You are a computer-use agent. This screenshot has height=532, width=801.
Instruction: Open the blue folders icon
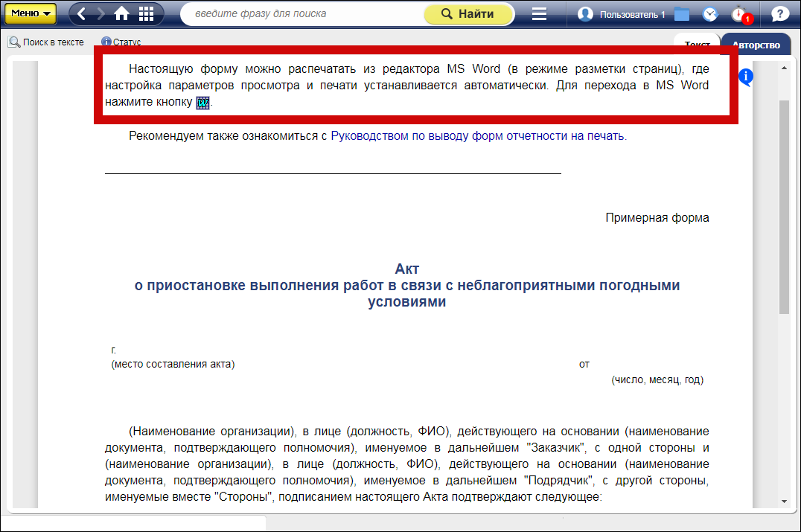[682, 14]
